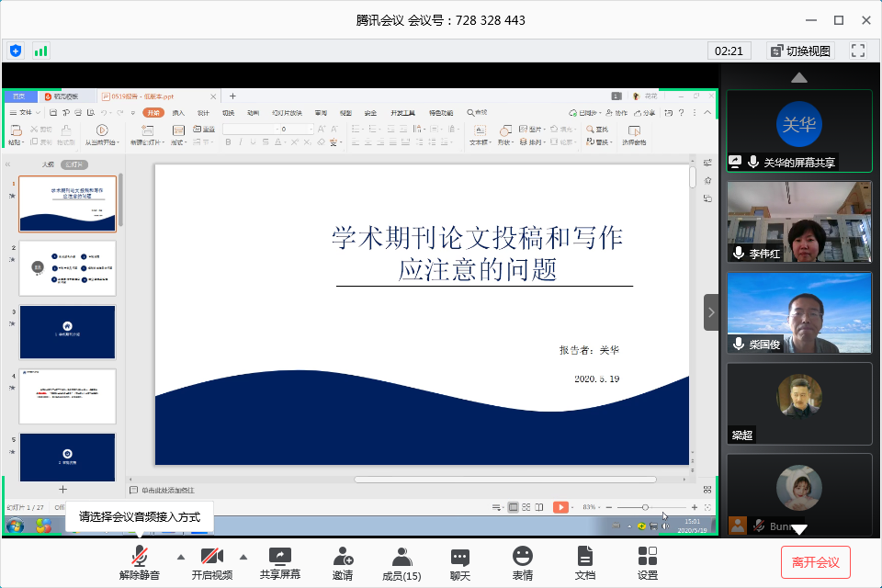
Task: Open the 成员(15) members list
Action: (401, 562)
